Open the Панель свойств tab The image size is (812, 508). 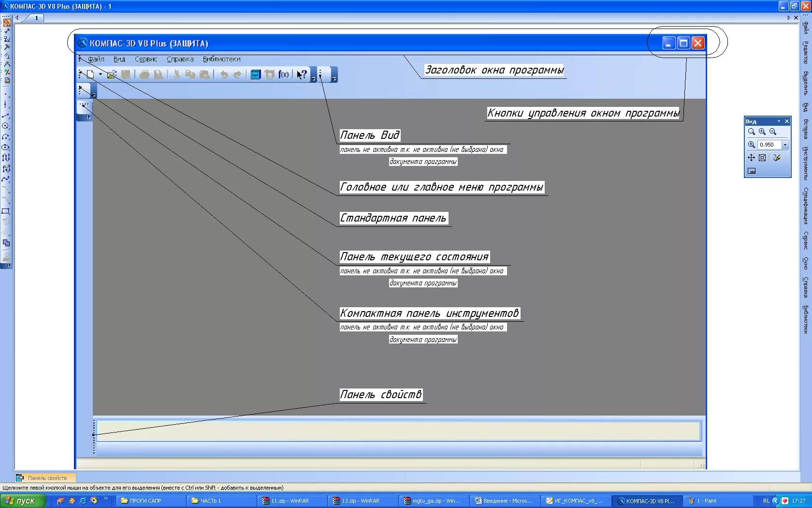(x=45, y=478)
